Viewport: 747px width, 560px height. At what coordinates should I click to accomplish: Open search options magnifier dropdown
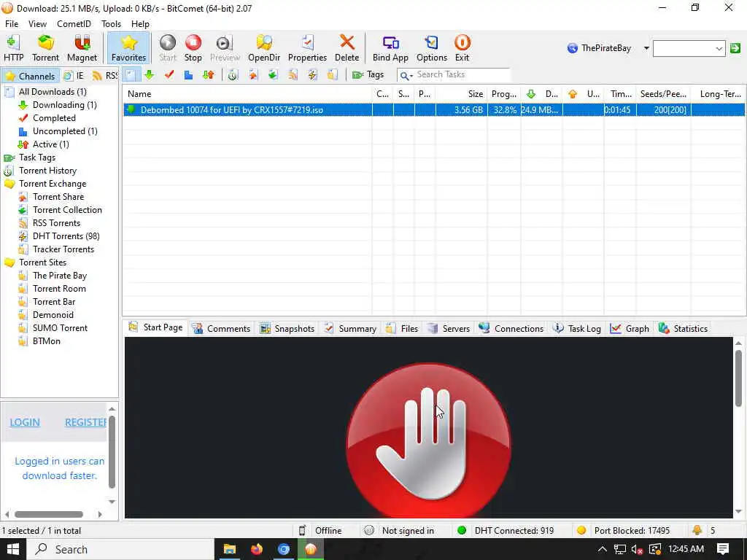(406, 75)
